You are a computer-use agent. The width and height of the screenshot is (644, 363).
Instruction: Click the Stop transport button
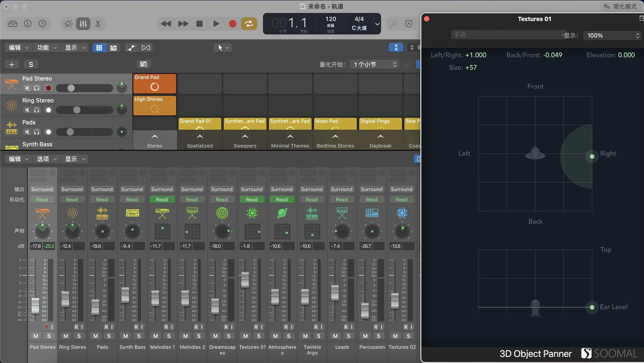point(199,24)
